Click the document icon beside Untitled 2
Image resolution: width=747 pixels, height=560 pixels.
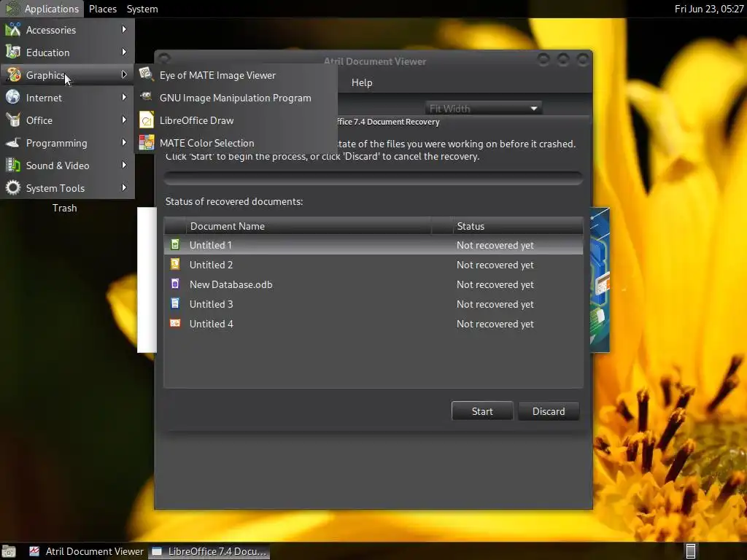coord(175,264)
